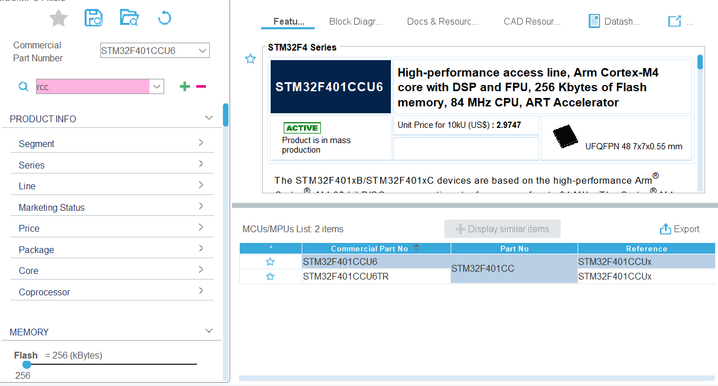Select the STM32F401CCU6TR part number cell
The height and width of the screenshot is (386, 718).
[x=376, y=277]
